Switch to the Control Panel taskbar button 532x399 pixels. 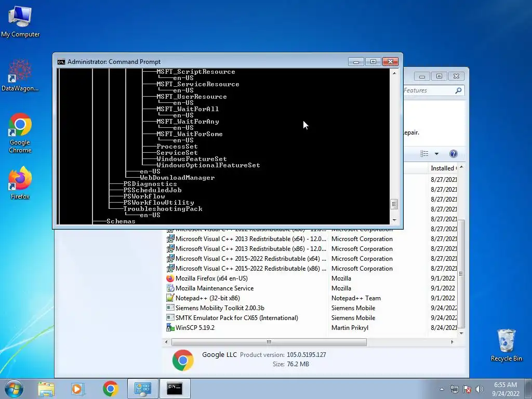click(142, 389)
